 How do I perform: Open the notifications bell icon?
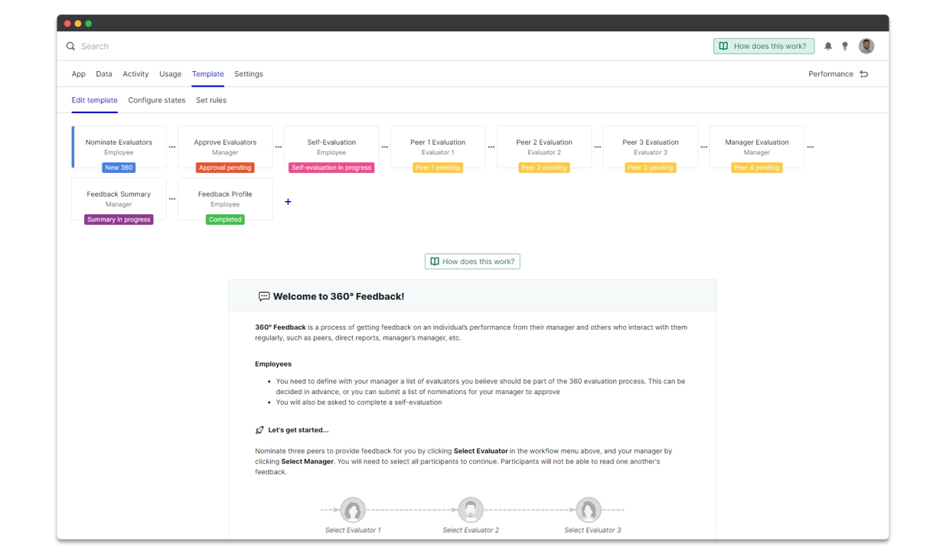pos(828,46)
